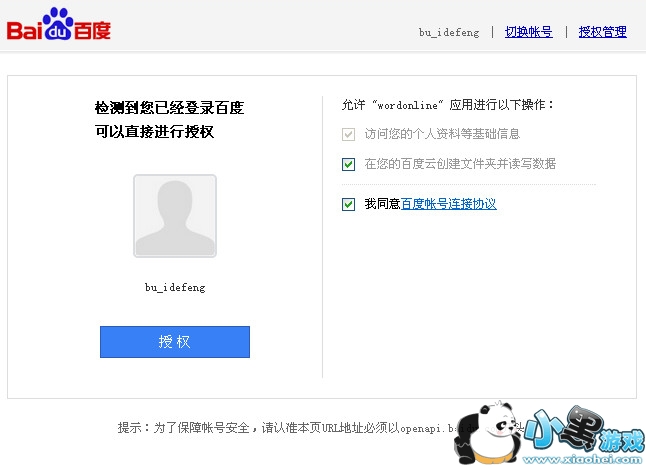
Task: Open the 授权管理 link
Action: click(x=602, y=32)
